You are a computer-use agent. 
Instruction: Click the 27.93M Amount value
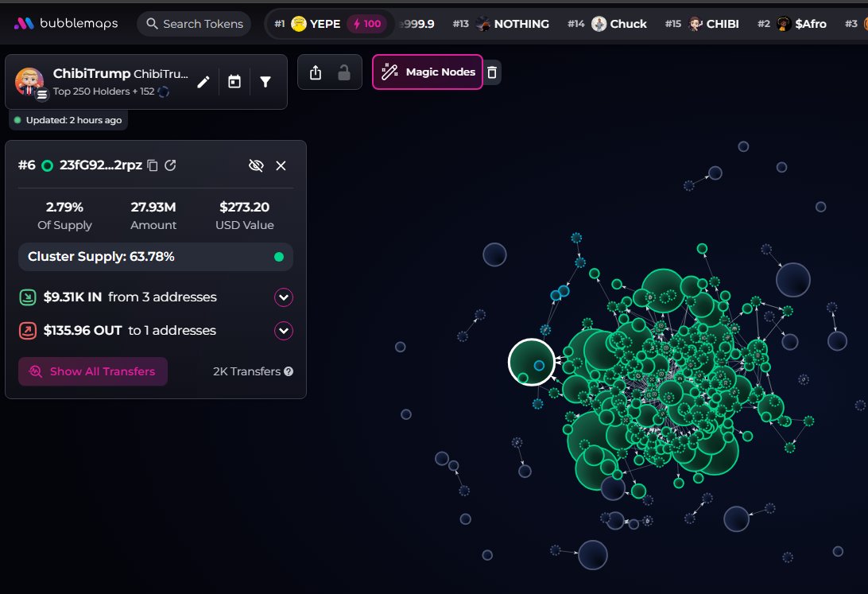pyautogui.click(x=153, y=207)
